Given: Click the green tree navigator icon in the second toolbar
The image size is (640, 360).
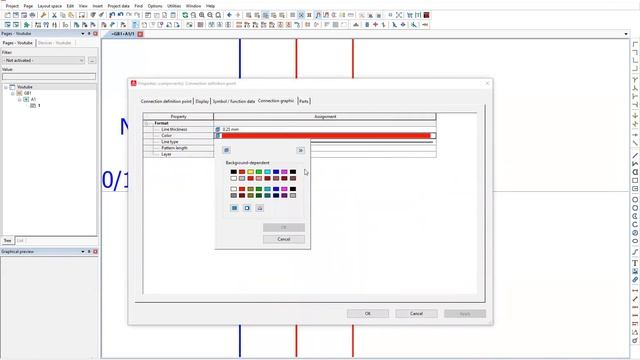Looking at the screenshot, I should [27, 25].
